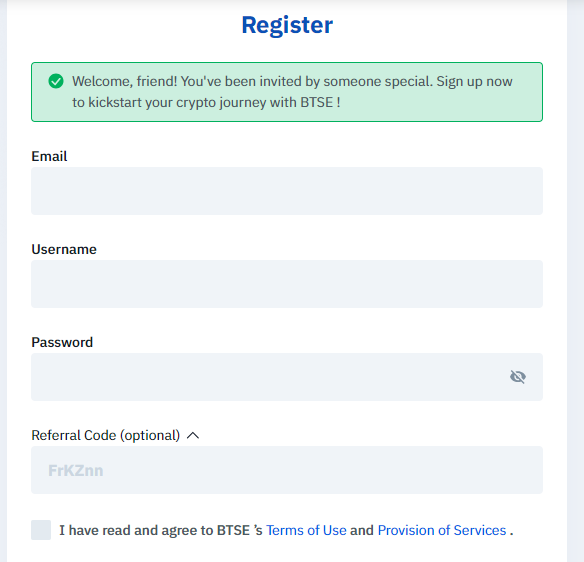
Task: Click the Register page heading
Action: (x=287, y=25)
